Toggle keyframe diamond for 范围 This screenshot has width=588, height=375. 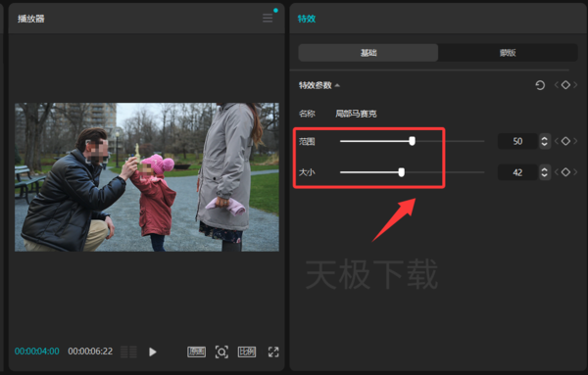(x=565, y=141)
